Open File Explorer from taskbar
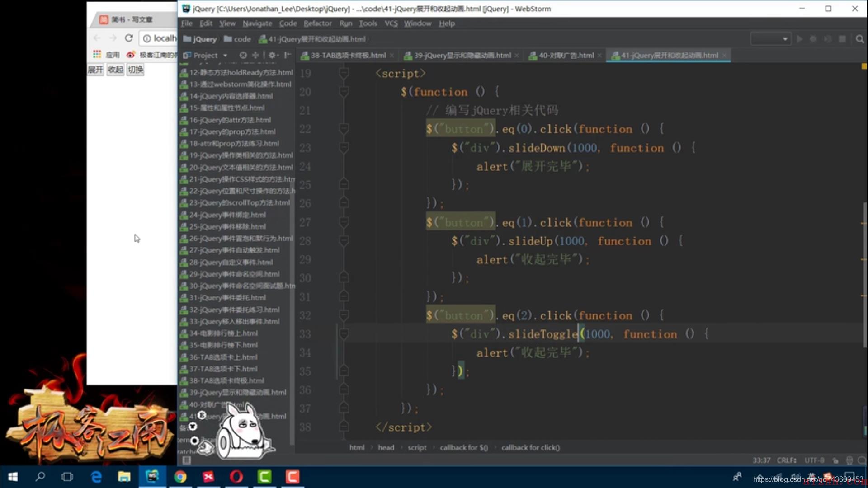Viewport: 868px width, 488px height. (124, 477)
